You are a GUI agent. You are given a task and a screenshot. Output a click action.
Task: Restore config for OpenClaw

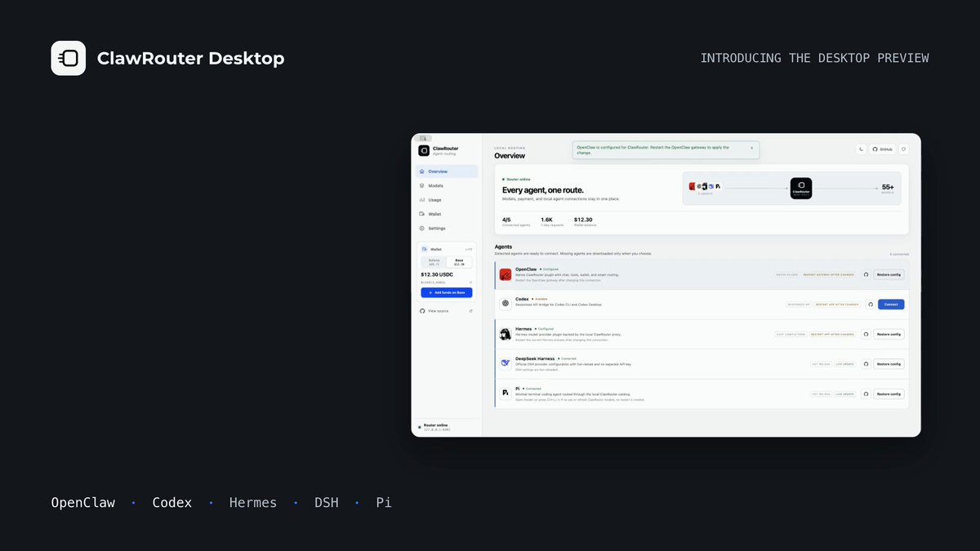coord(889,274)
